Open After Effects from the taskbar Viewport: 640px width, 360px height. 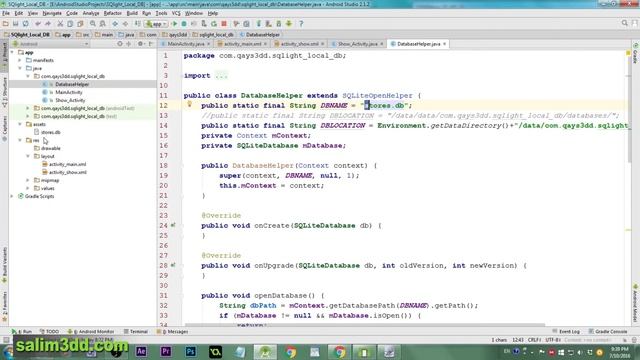[x=141, y=351]
